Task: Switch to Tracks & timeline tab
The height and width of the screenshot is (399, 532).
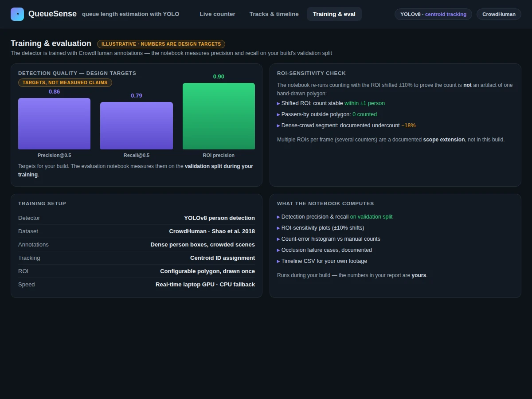Action: tap(274, 14)
